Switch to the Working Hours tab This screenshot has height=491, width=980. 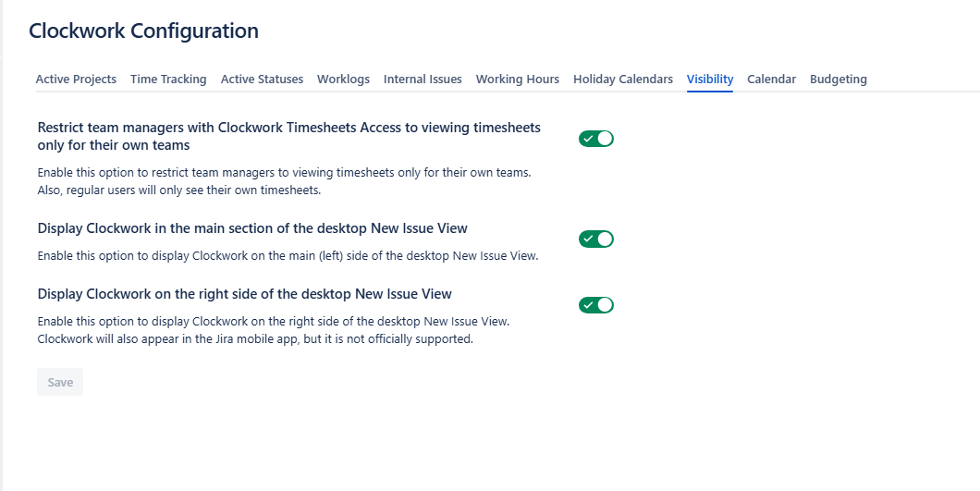pyautogui.click(x=518, y=80)
